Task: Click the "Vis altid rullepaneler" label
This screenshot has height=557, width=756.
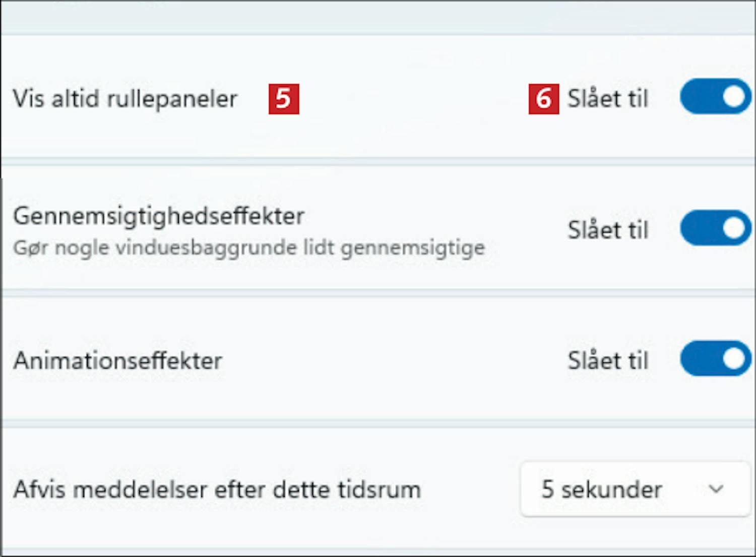Action: (125, 99)
